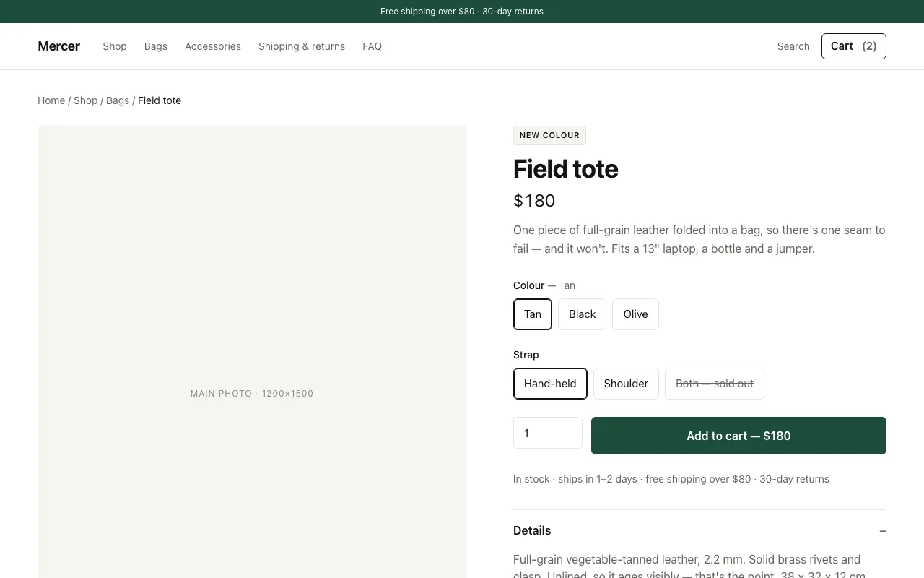
Task: Click the one-piece leather product description
Action: point(699,239)
